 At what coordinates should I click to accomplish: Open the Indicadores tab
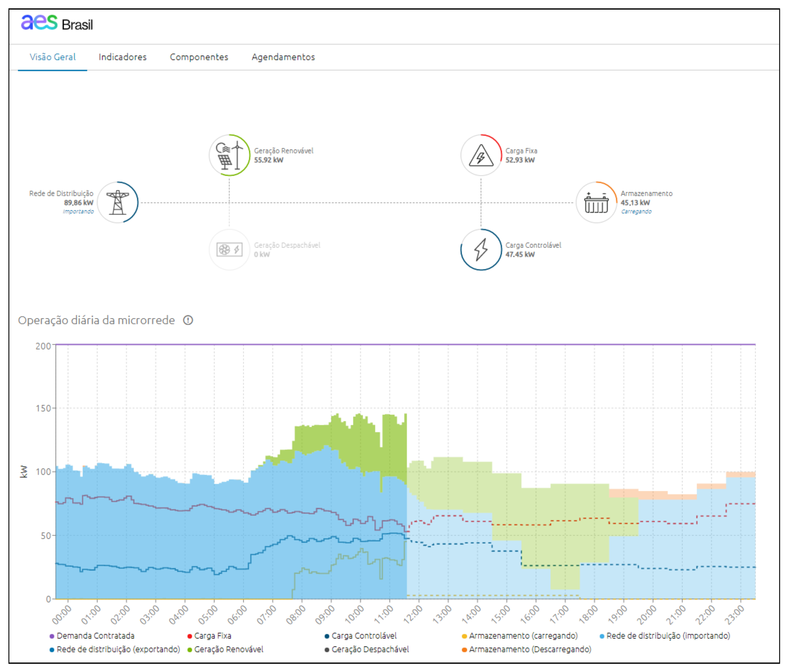(122, 57)
